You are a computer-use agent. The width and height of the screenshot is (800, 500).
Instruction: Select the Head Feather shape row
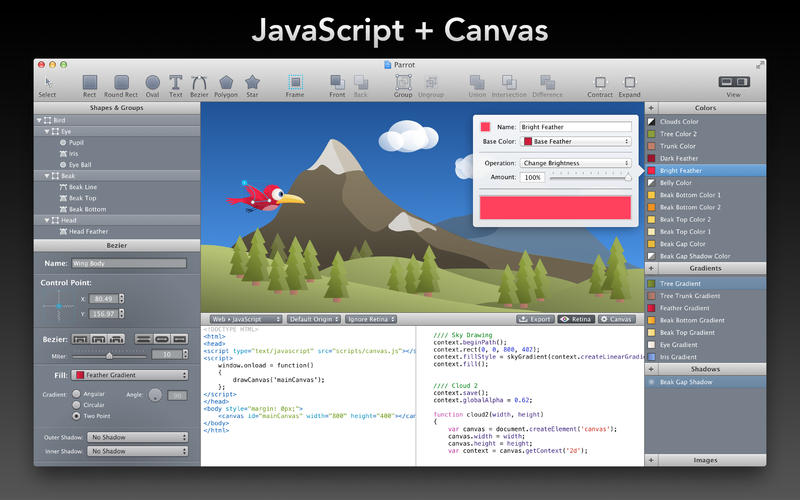click(117, 232)
